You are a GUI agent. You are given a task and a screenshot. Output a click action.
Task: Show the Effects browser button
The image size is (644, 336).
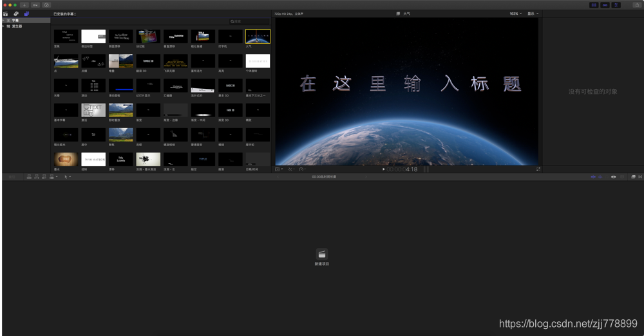point(633,176)
